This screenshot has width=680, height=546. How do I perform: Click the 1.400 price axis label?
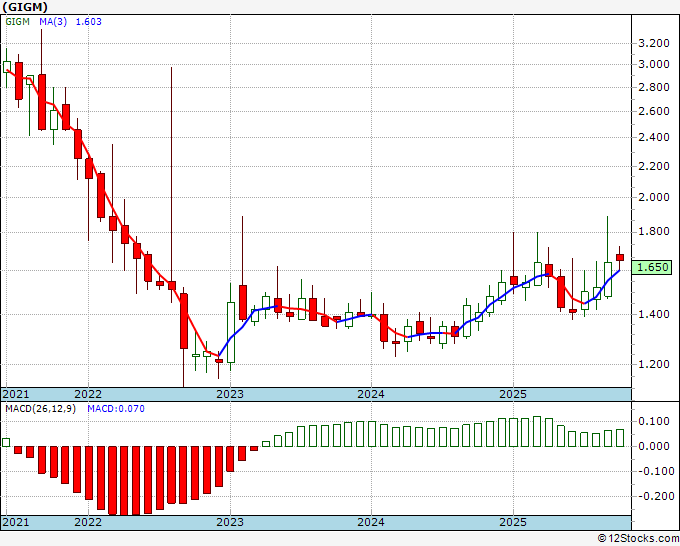click(x=654, y=314)
